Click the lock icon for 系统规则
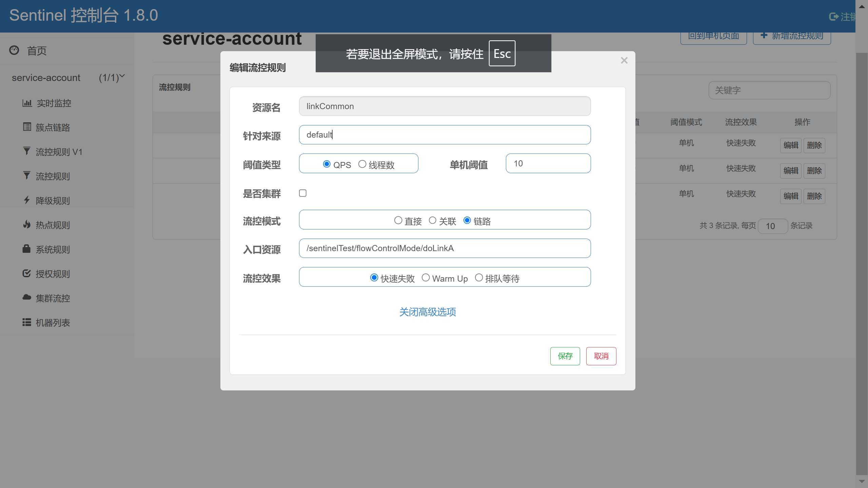The height and width of the screenshot is (488, 868). coord(27,249)
